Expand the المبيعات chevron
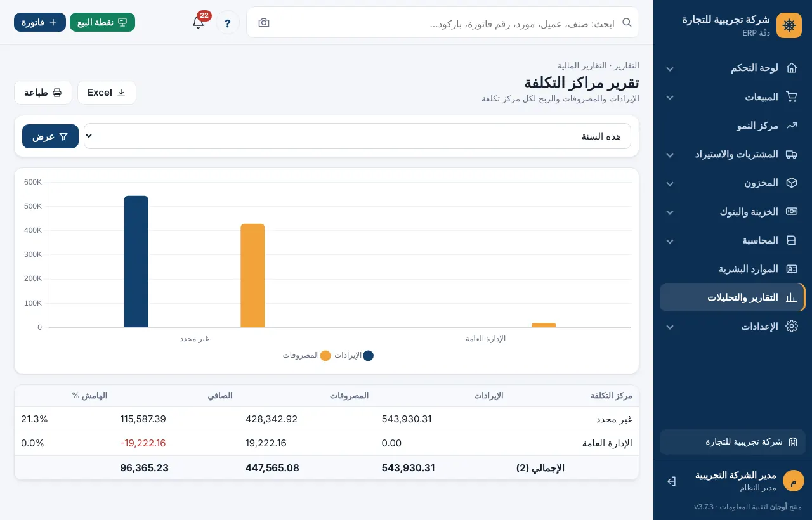 coord(670,98)
